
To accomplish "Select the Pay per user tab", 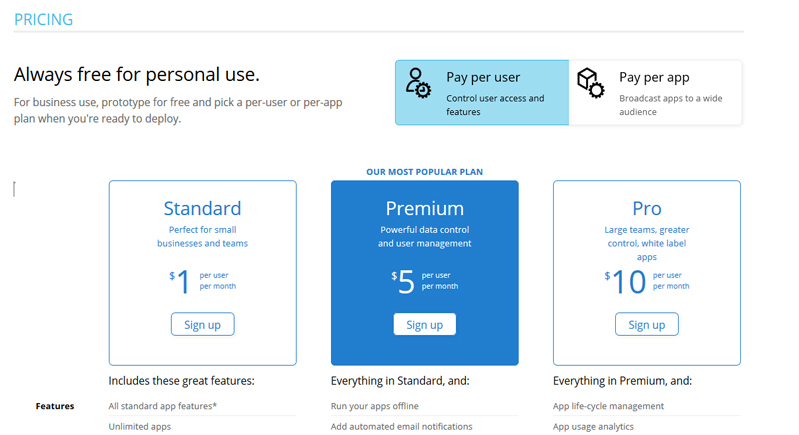I will click(x=482, y=93).
